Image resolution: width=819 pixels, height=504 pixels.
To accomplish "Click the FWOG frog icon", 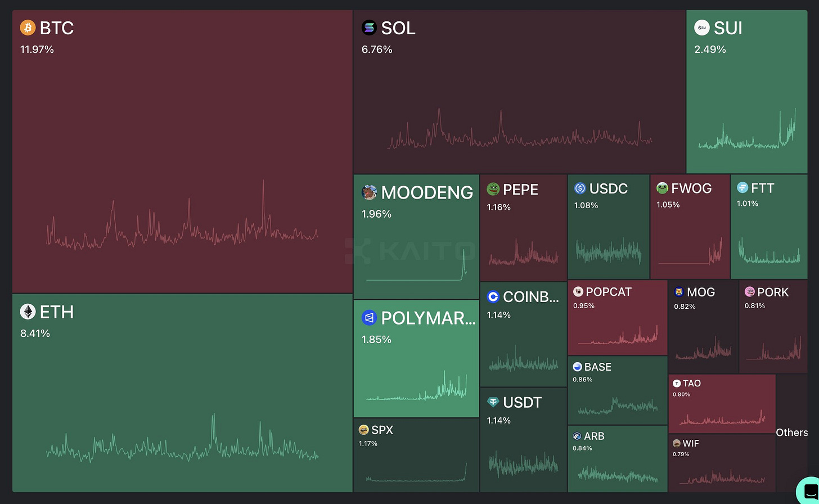I will [662, 188].
